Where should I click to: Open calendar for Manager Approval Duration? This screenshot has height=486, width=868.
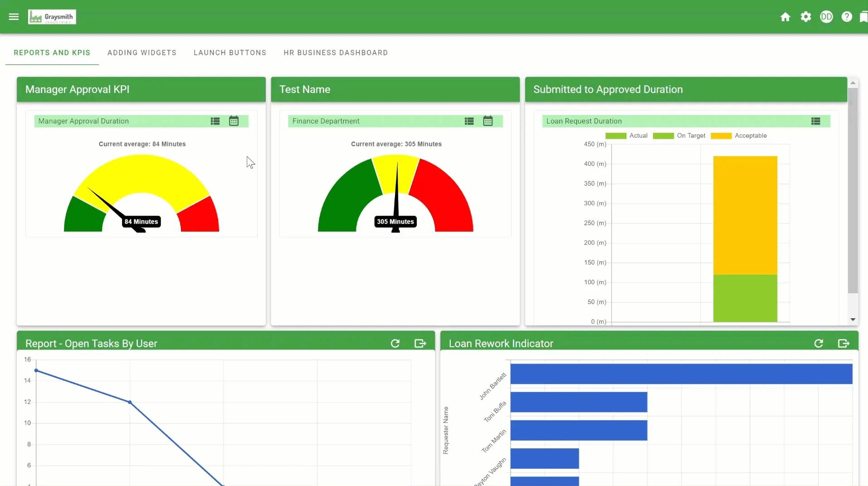click(x=234, y=121)
